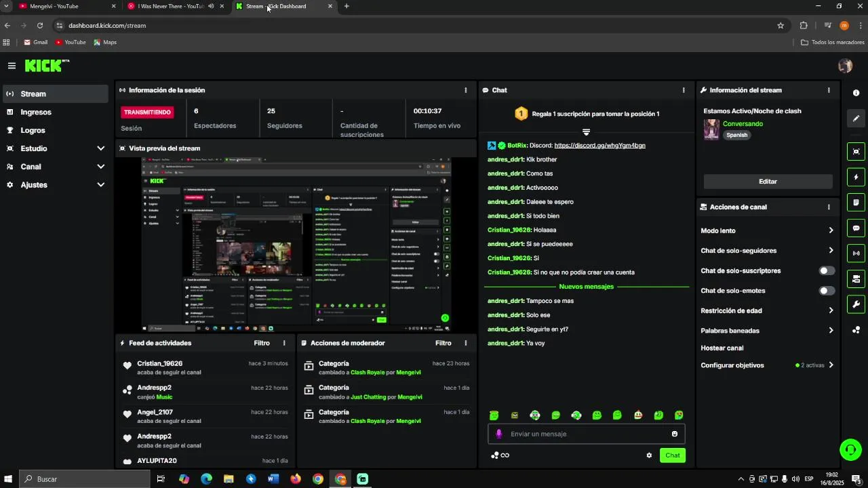The height and width of the screenshot is (488, 868).
Task: Click the broadcast signal icon in the right sidebar
Action: [856, 253]
